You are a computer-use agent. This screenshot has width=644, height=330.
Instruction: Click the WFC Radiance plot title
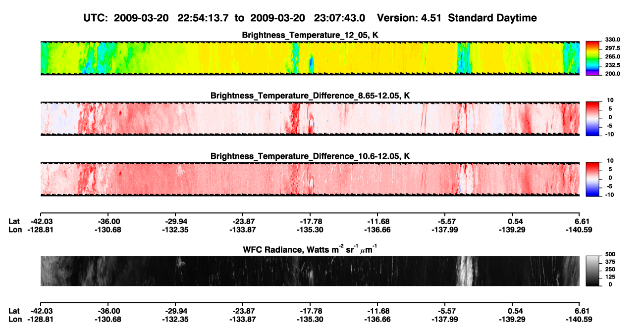click(310, 250)
